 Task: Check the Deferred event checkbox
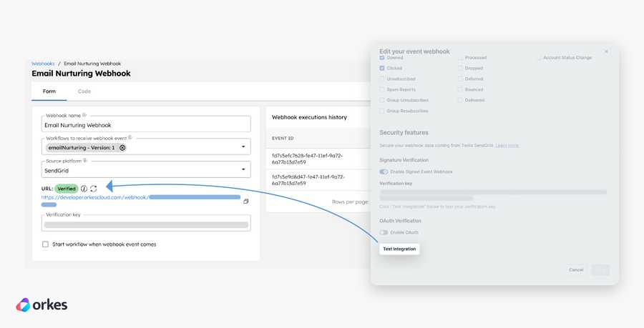tap(460, 79)
